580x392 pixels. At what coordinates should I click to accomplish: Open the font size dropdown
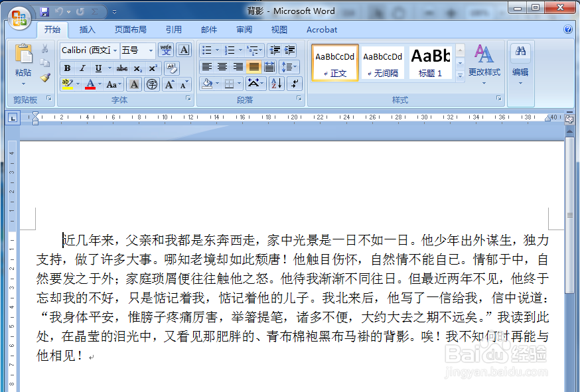click(x=151, y=50)
